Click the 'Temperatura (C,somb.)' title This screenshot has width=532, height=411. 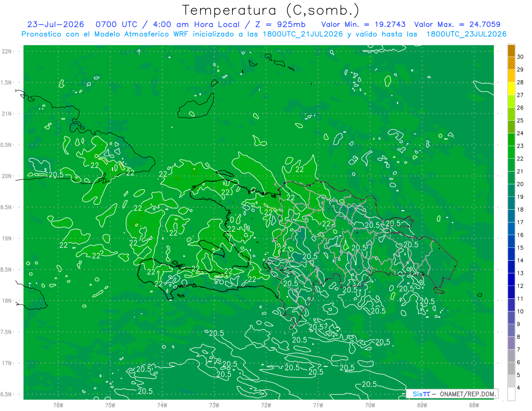[270, 10]
